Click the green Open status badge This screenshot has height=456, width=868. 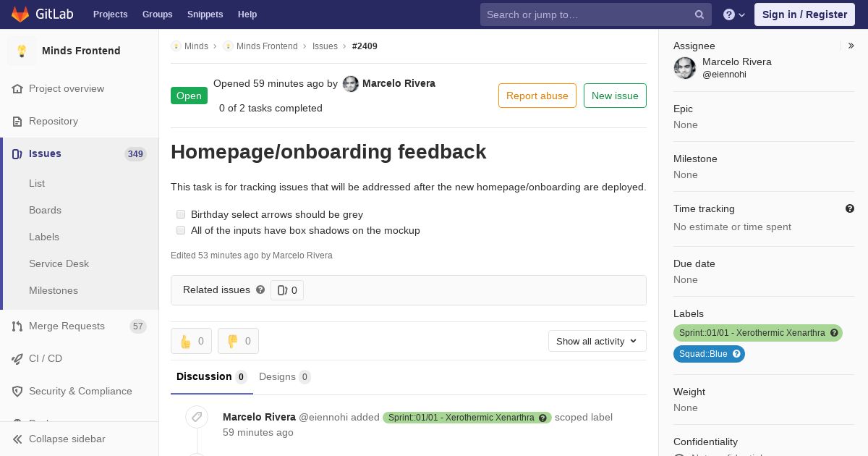(189, 96)
